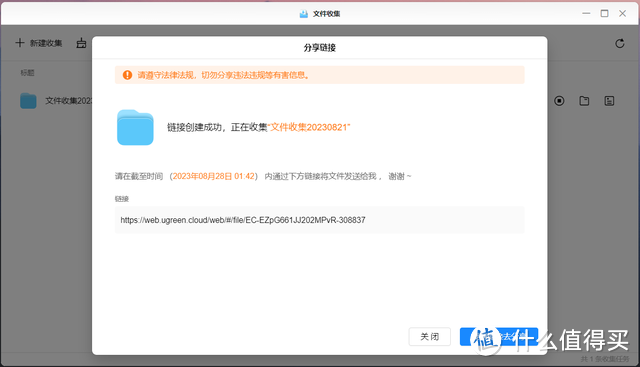The width and height of the screenshot is (640, 367).
Task: Click the 关闭 button in dialog
Action: click(429, 337)
